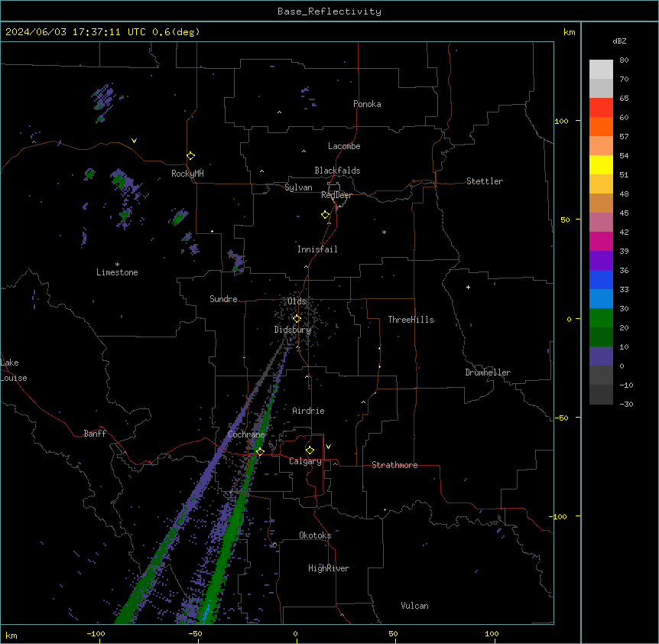Select the HighRiver label
This screenshot has height=644, width=659.
[329, 568]
